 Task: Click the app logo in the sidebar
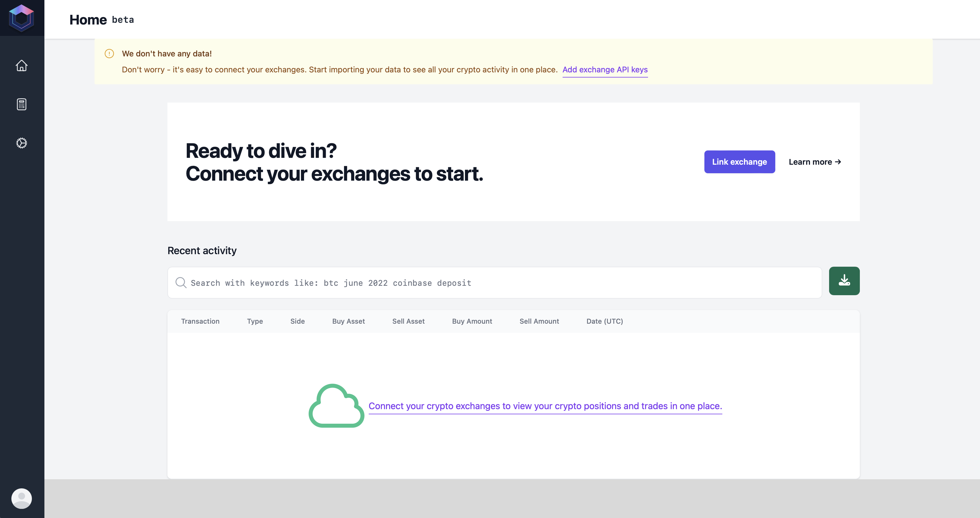tap(22, 18)
